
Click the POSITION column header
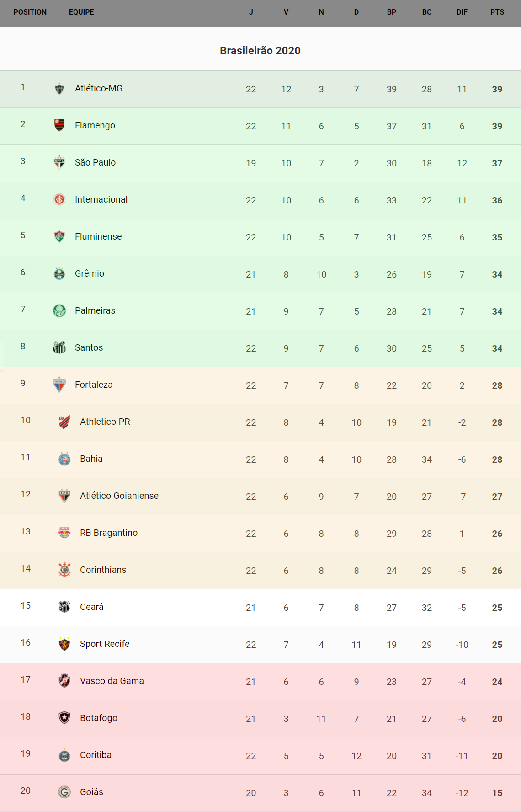[x=30, y=12]
